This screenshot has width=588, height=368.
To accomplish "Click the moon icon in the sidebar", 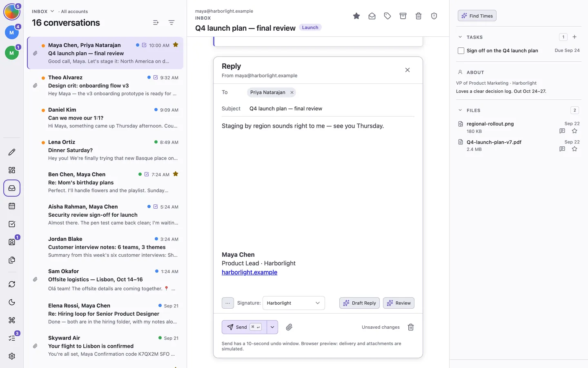I will (x=12, y=302).
